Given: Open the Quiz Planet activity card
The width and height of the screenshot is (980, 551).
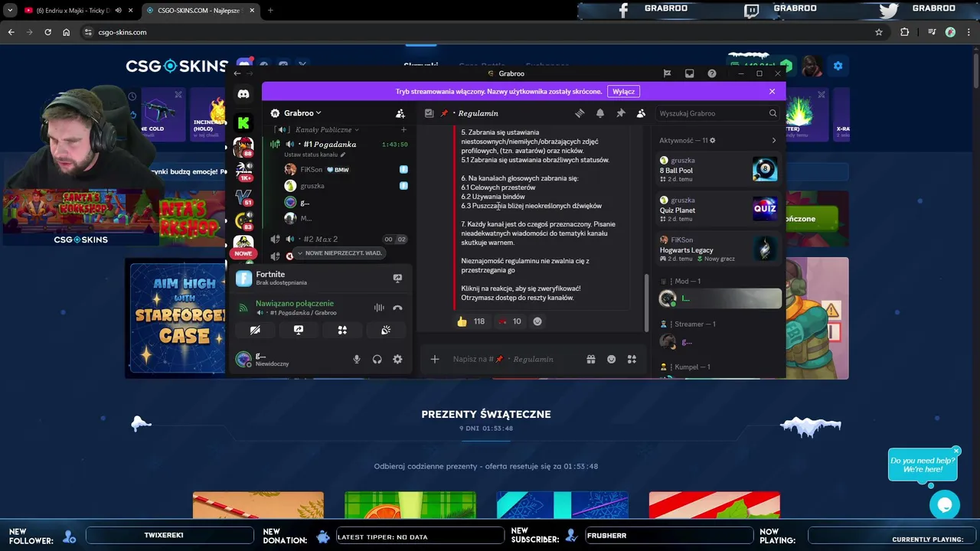Looking at the screenshot, I should [718, 209].
